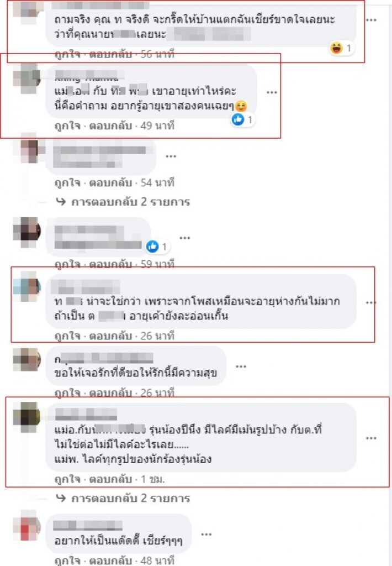Open options menu for อยากให้เป็นแต๊ดตี้ comment
The image size is (392, 566).
206,534
